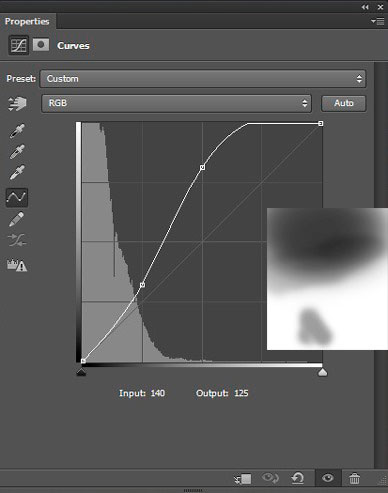Screen dimensions: 388x493
Task: Select the bottom-left curve endpoint
Action: point(83,361)
